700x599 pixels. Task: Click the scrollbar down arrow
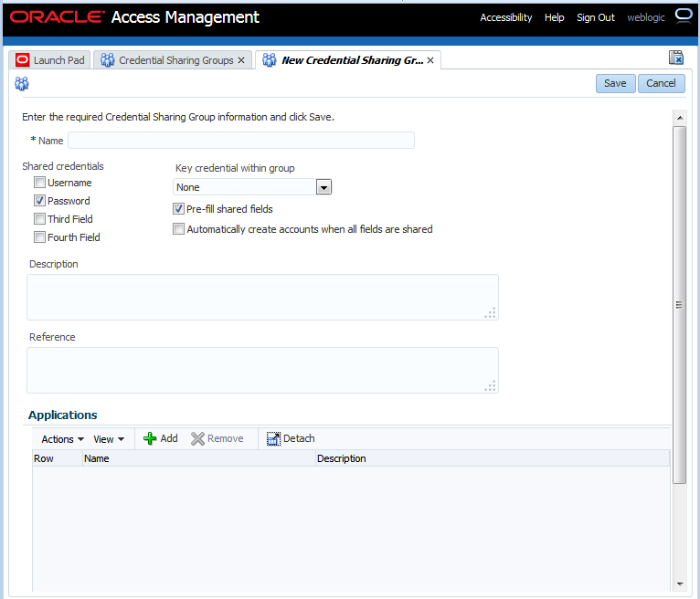680,583
